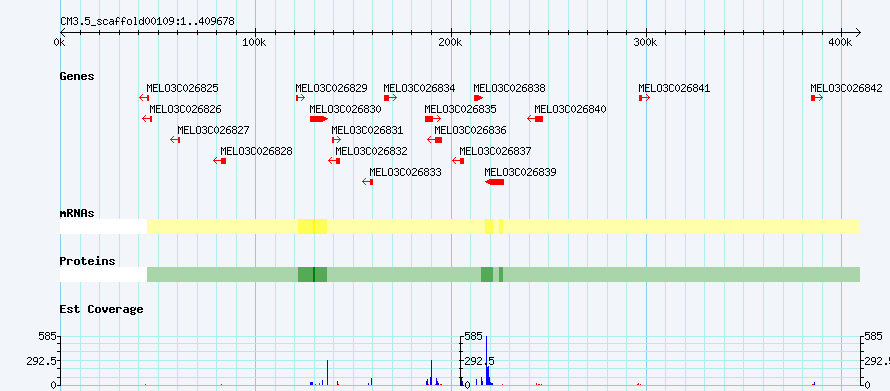Select the MEL03C026842 gene arrow glyph
This screenshot has height=391, width=890.
817,98
